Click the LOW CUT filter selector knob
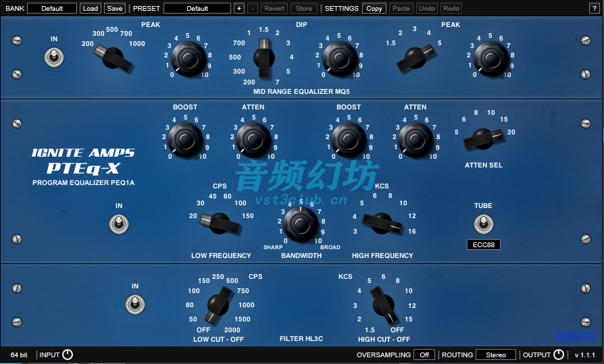Image resolution: width=604 pixels, height=364 pixels. [218, 305]
